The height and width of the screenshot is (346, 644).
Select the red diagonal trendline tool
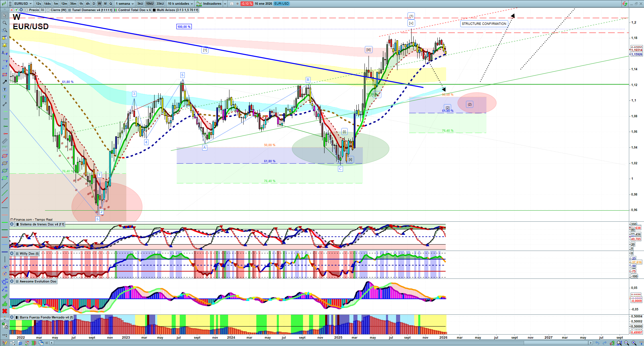click(x=5, y=200)
